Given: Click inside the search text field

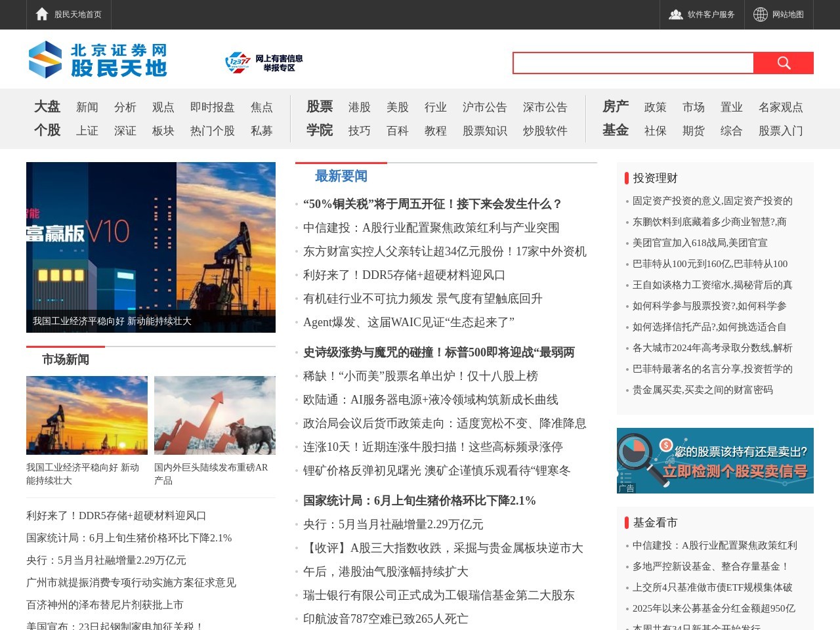Looking at the screenshot, I should (x=633, y=63).
